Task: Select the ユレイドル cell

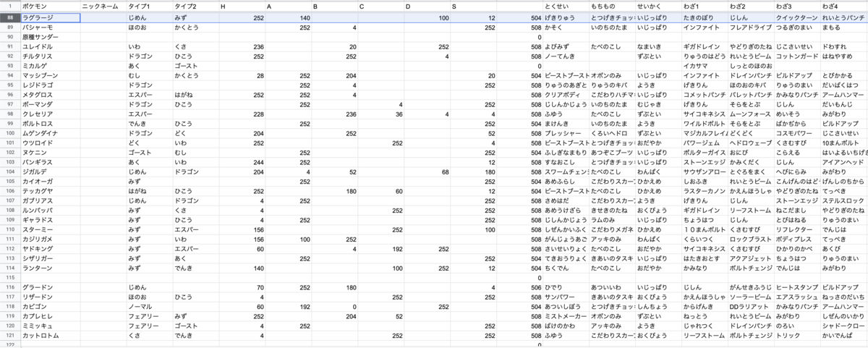Action: click(50, 46)
